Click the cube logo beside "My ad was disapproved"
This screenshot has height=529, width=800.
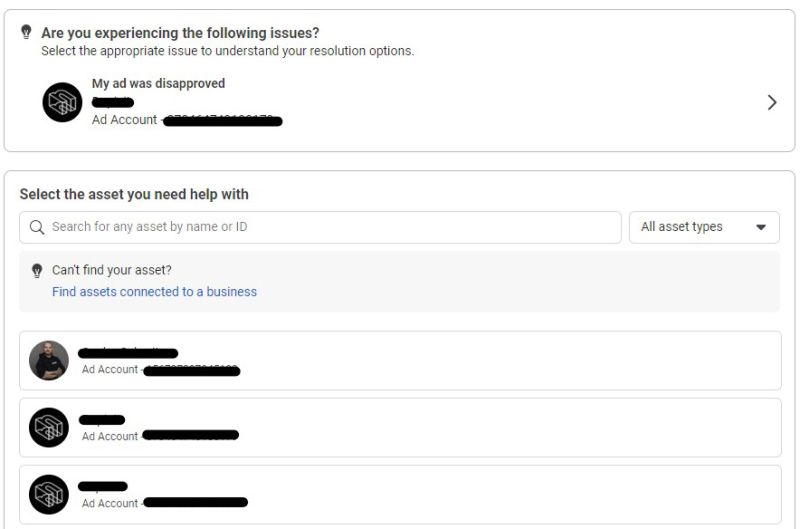pos(62,102)
